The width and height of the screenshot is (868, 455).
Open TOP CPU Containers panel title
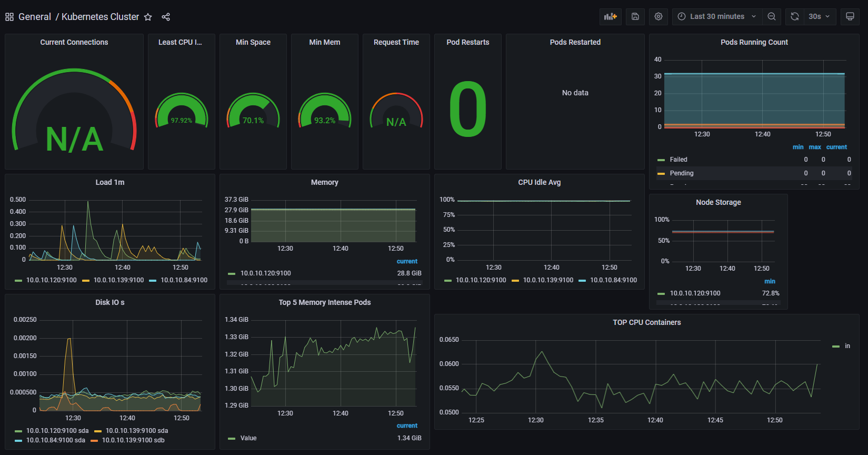click(647, 322)
